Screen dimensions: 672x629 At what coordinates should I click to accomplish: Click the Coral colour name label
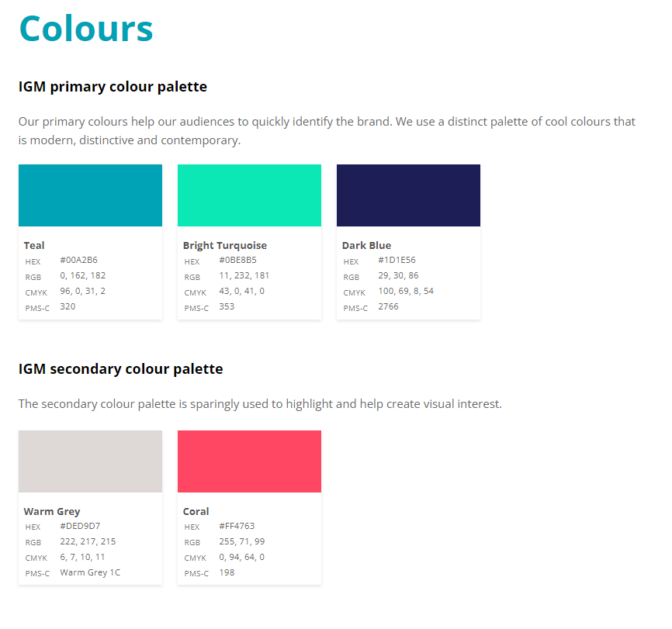pos(196,511)
